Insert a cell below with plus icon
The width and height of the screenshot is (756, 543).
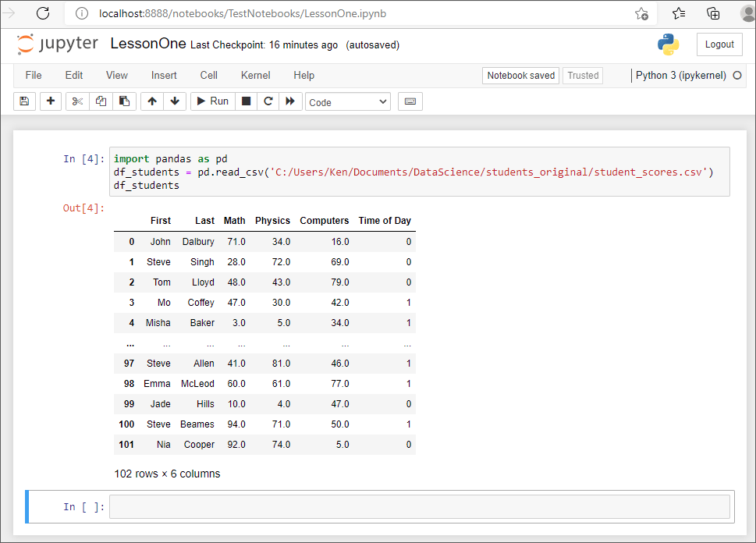(x=51, y=101)
